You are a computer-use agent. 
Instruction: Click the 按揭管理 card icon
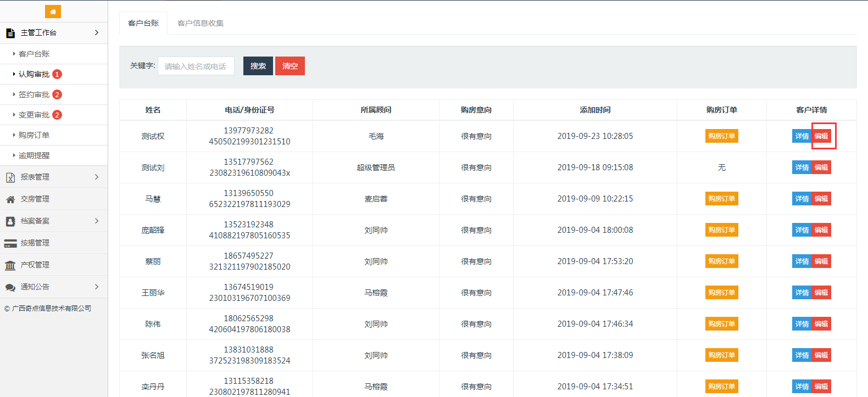tap(10, 243)
